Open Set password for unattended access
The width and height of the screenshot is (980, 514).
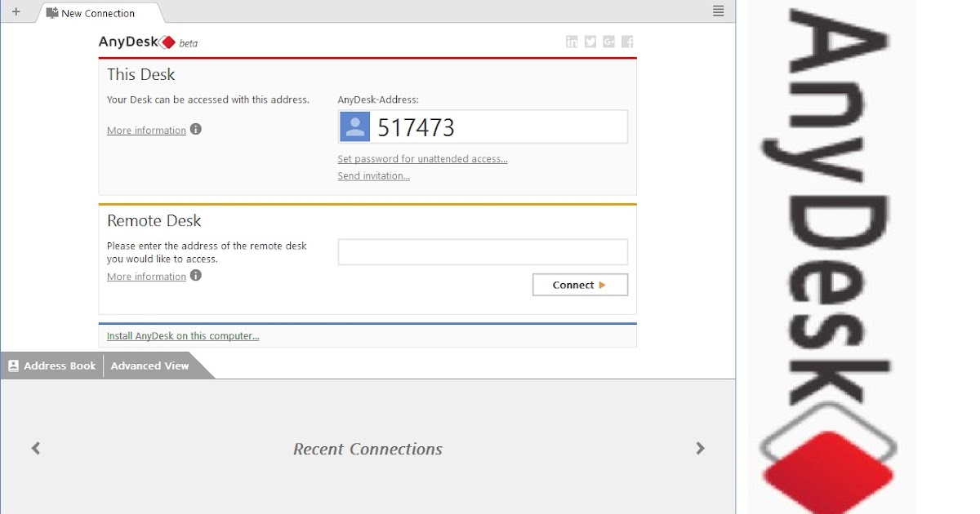click(x=422, y=158)
